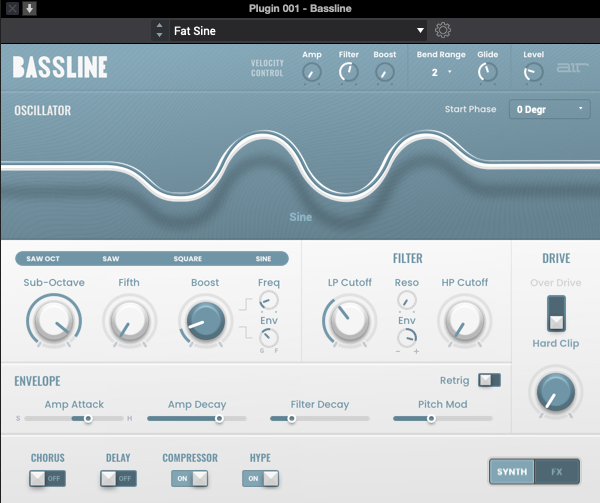600x503 pixels.
Task: Click the oscillator Boost knob
Action: (204, 322)
